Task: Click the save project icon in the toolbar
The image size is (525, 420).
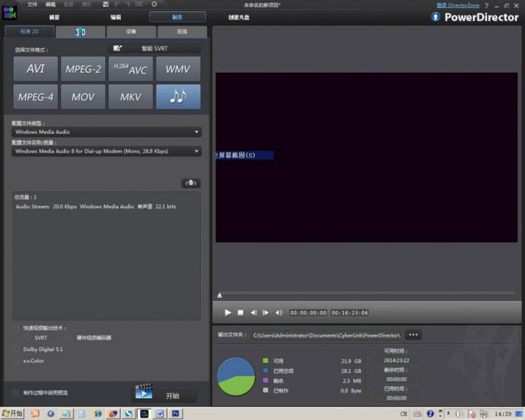Action: [x=106, y=4]
